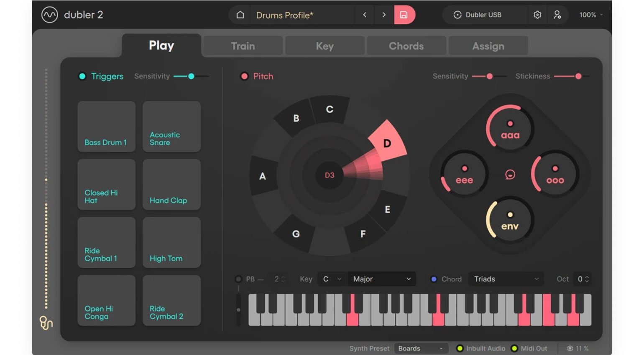Select note C on the pitch wheel
Viewport: 644px width, 355px height.
(330, 109)
